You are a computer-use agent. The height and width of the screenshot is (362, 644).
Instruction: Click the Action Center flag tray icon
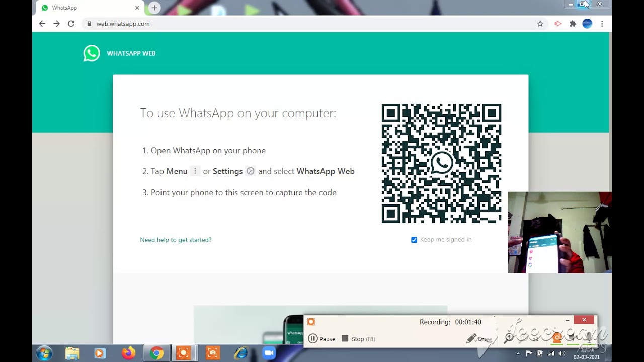tap(529, 354)
